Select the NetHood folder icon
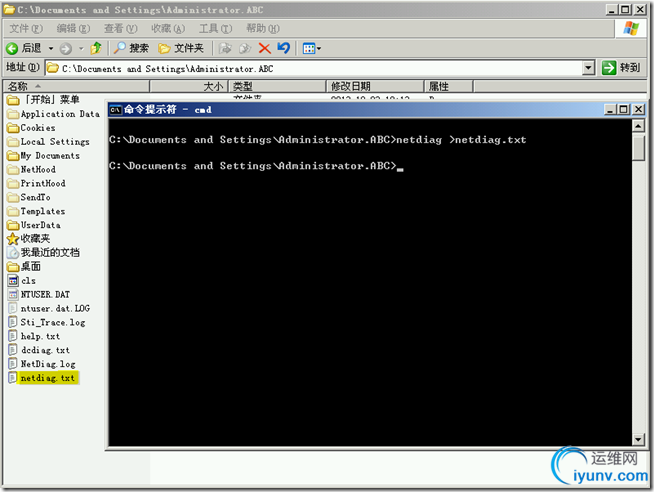 [x=13, y=169]
